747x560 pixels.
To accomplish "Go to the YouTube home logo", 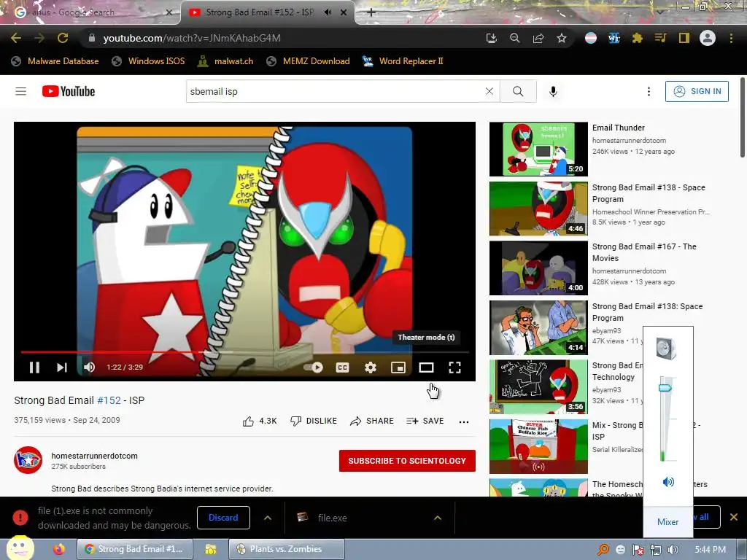I will point(69,91).
